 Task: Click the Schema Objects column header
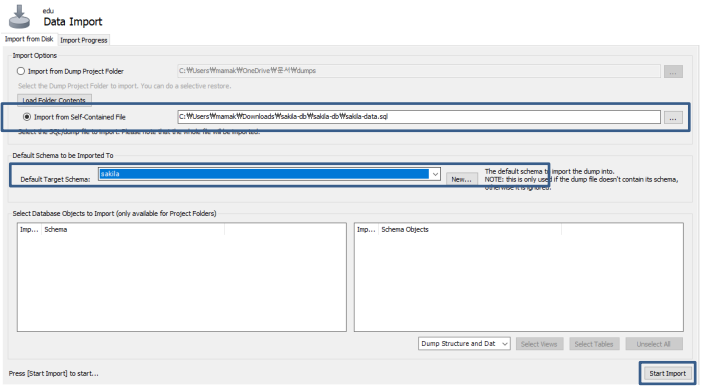(470, 229)
